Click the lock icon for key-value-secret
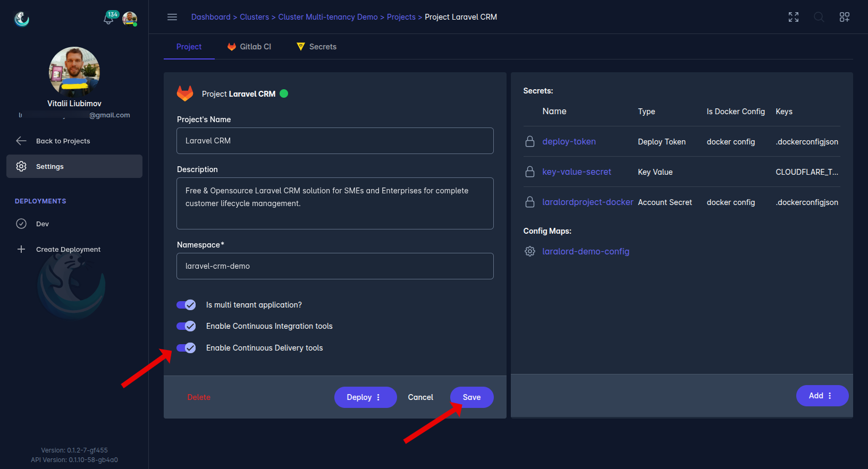868x469 pixels. pos(530,172)
